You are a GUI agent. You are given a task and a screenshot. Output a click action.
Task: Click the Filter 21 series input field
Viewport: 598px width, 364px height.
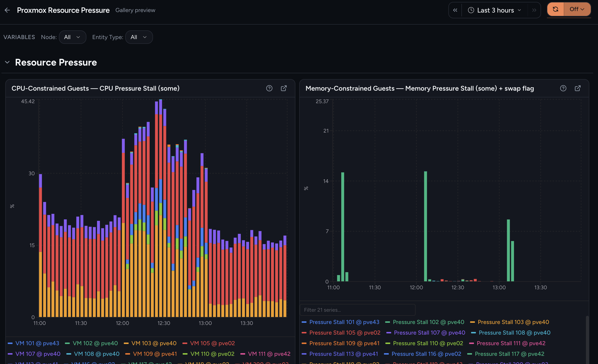pyautogui.click(x=357, y=310)
